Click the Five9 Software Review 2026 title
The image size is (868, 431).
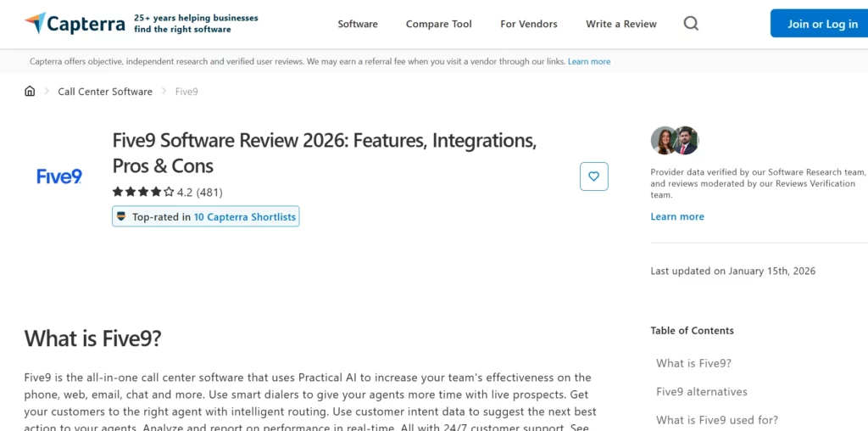click(325, 153)
